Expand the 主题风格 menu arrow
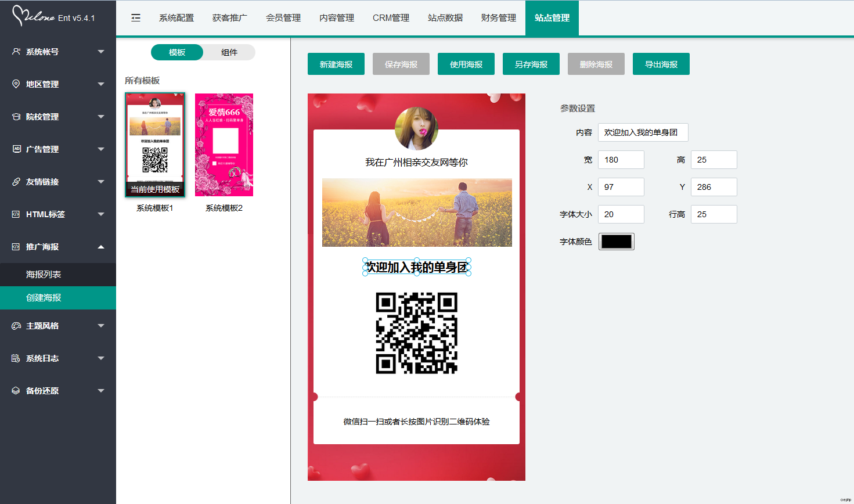The height and width of the screenshot is (504, 854). pos(101,326)
